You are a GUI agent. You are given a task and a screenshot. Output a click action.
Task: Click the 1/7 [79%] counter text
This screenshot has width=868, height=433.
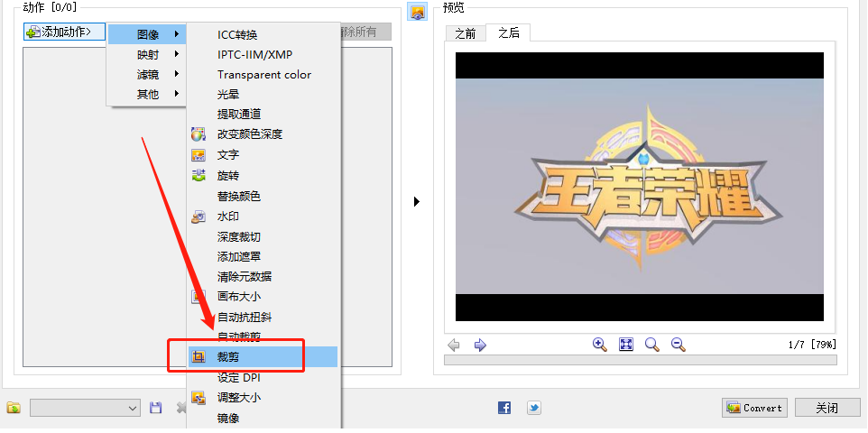(x=812, y=345)
